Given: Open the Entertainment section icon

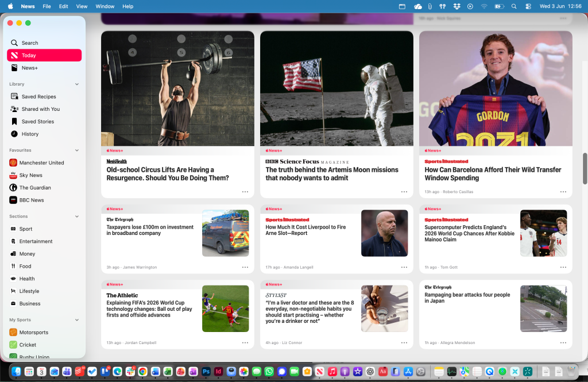Looking at the screenshot, I should 13,241.
